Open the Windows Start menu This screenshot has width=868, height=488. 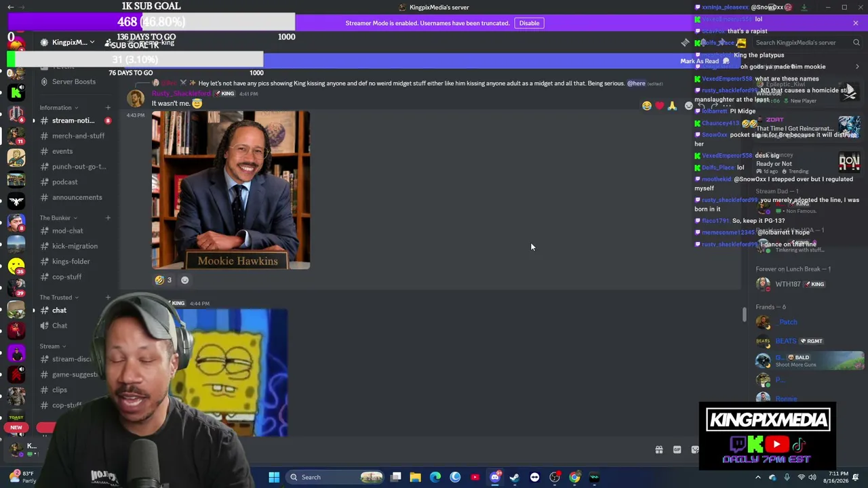pyautogui.click(x=274, y=477)
